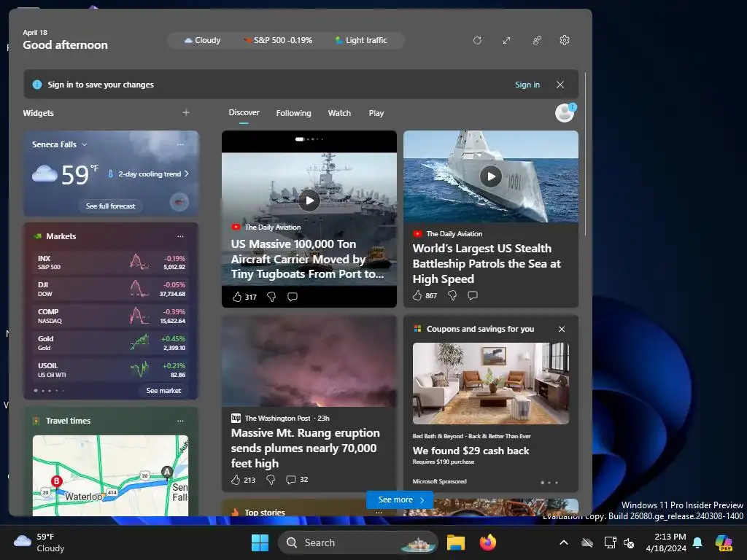The width and height of the screenshot is (747, 560).
Task: Open Travel times widget more options
Action: [x=180, y=421]
